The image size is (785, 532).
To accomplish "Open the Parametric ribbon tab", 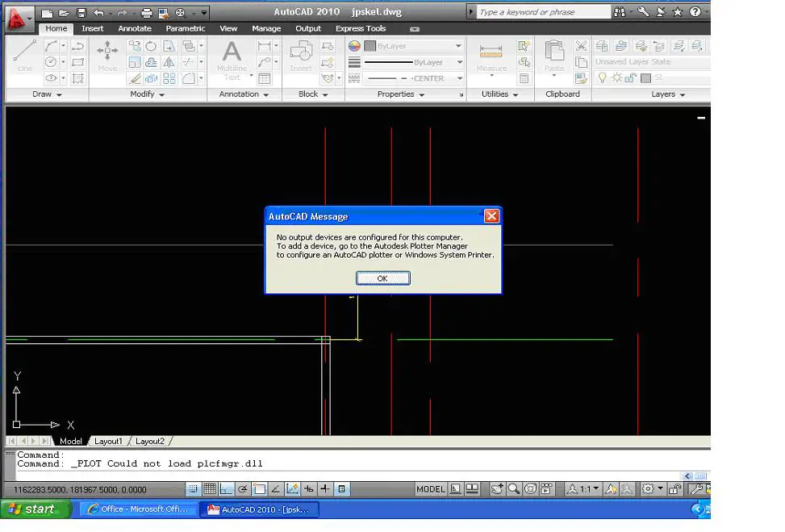I will (x=186, y=28).
